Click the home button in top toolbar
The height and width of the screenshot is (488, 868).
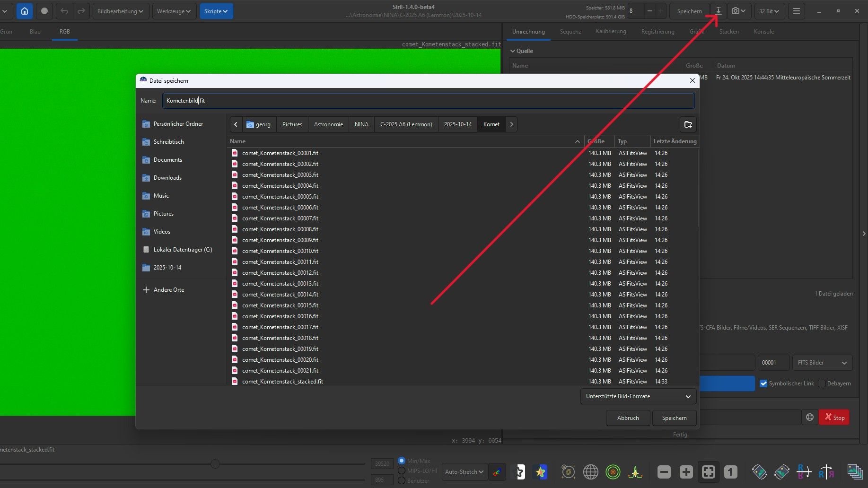pos(25,11)
